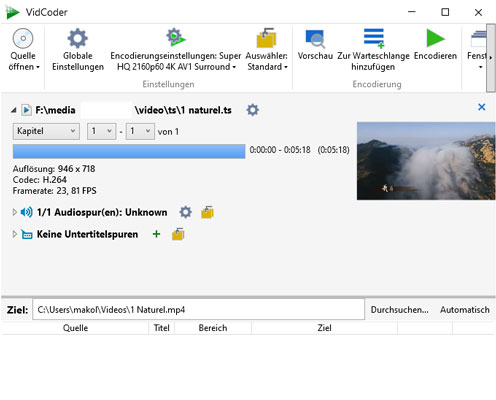Expand the Audiospur(en) section
The width and height of the screenshot is (496, 400).
pos(14,212)
